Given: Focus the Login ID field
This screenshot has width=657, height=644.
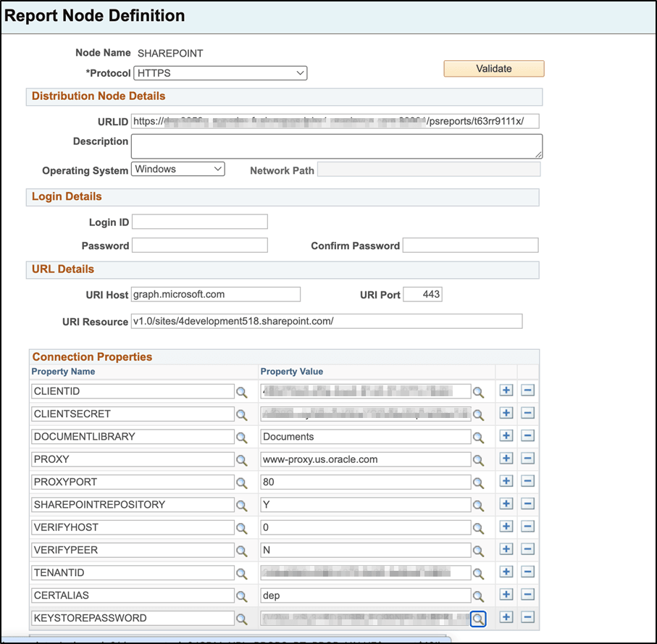Looking at the screenshot, I should 200,222.
